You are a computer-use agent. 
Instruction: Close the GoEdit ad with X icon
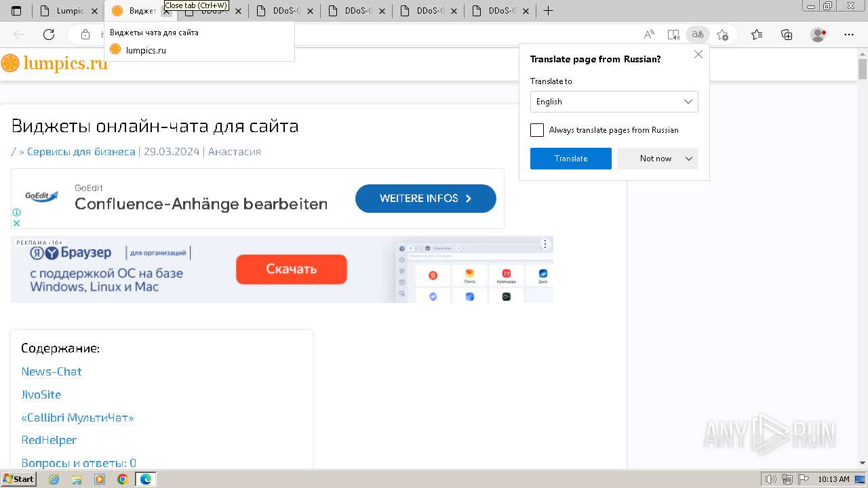(17, 223)
